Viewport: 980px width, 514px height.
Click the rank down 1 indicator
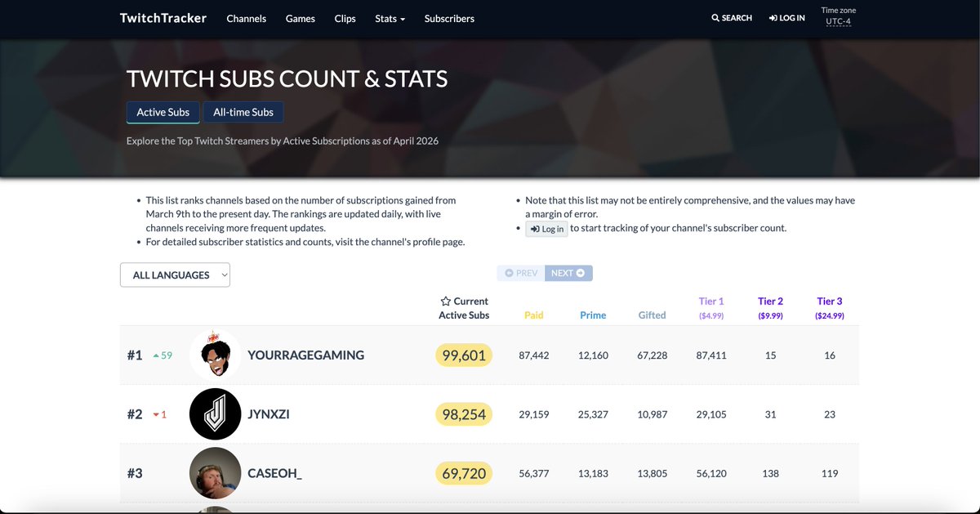tap(160, 414)
